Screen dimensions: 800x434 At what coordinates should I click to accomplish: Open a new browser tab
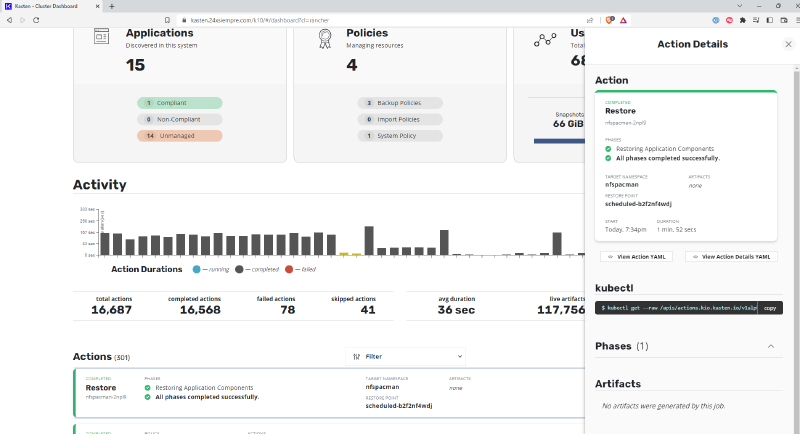click(112, 6)
